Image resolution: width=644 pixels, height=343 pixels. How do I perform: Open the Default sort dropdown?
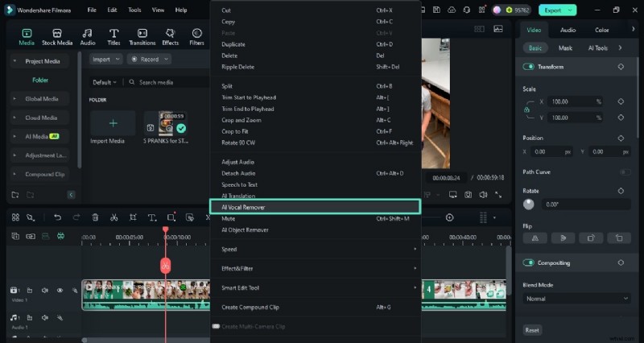pyautogui.click(x=105, y=82)
